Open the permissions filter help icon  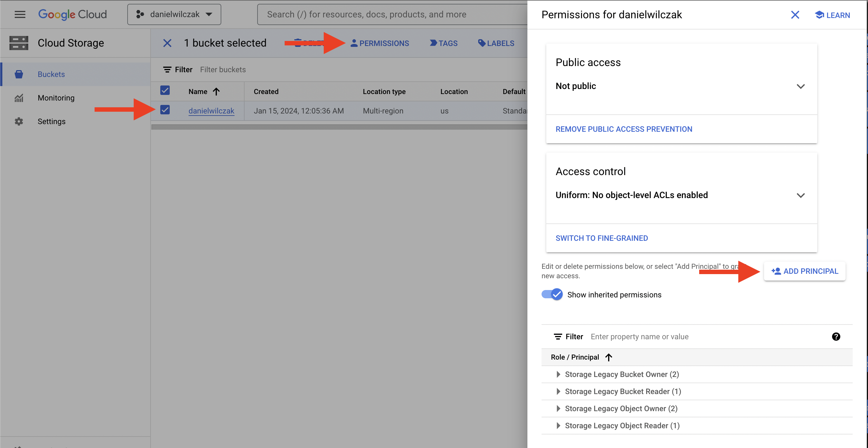(836, 336)
